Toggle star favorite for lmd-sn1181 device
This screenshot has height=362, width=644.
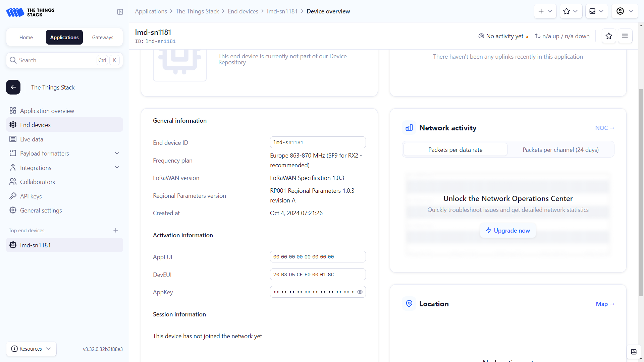[609, 36]
